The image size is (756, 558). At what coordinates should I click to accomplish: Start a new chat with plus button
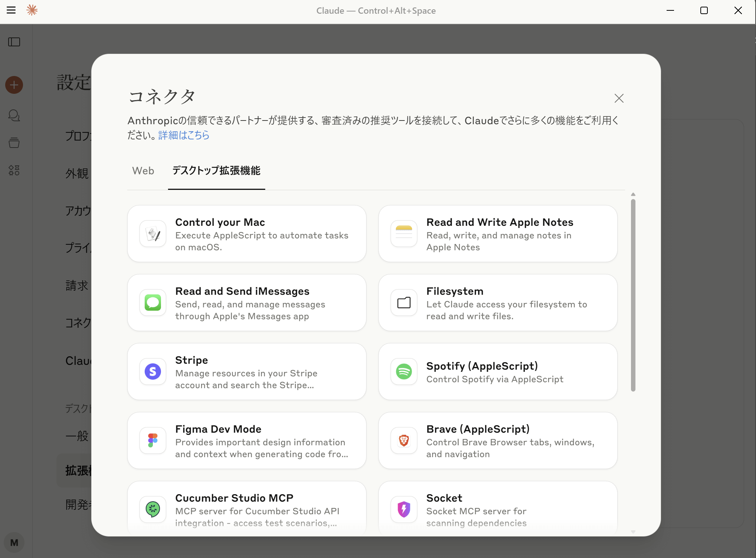14,85
